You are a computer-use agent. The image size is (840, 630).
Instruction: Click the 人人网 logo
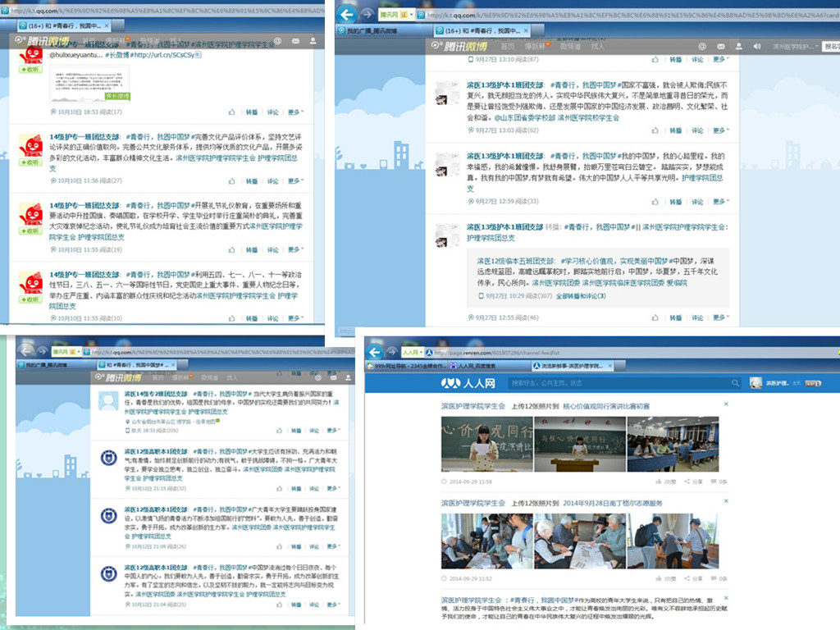pos(468,382)
